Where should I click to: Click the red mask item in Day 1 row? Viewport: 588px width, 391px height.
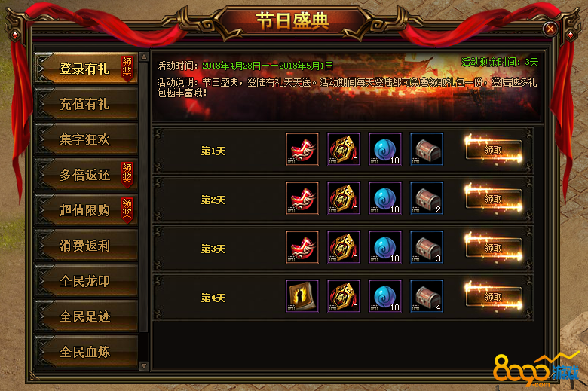point(302,149)
